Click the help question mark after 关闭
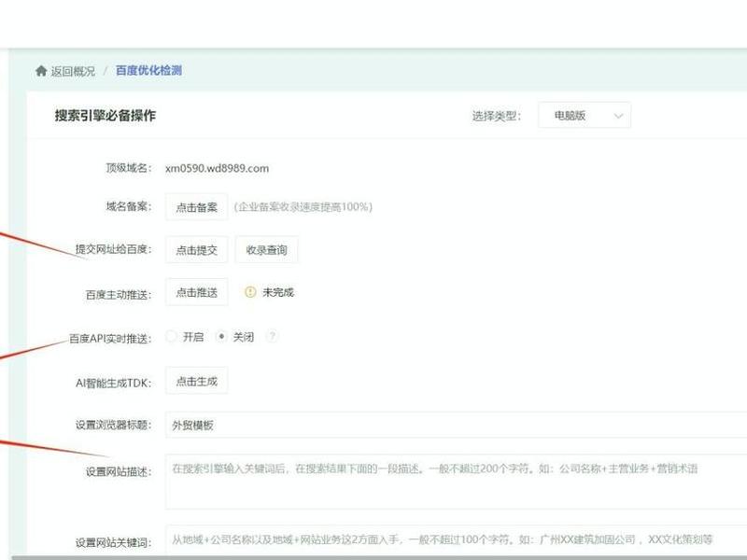747x560 pixels. click(x=272, y=336)
